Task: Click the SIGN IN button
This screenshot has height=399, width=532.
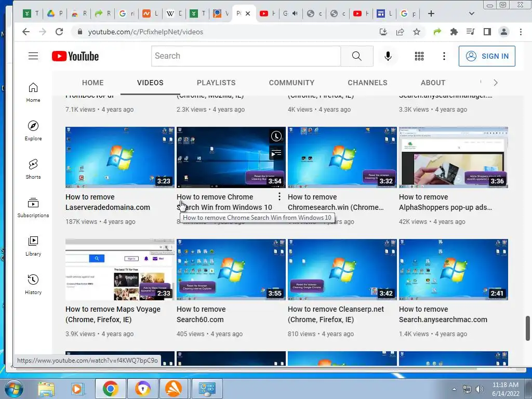Action: tap(487, 56)
